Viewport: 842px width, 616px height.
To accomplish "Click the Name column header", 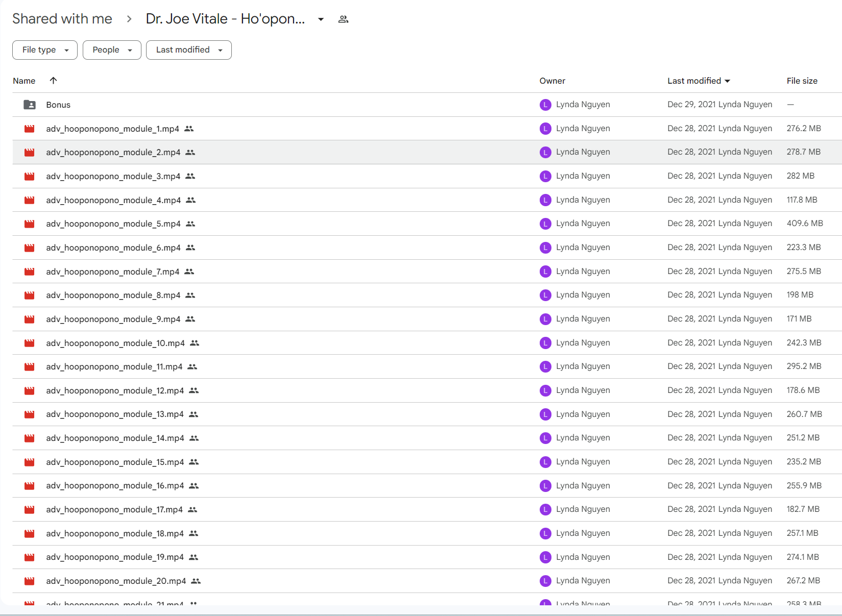I will [24, 81].
